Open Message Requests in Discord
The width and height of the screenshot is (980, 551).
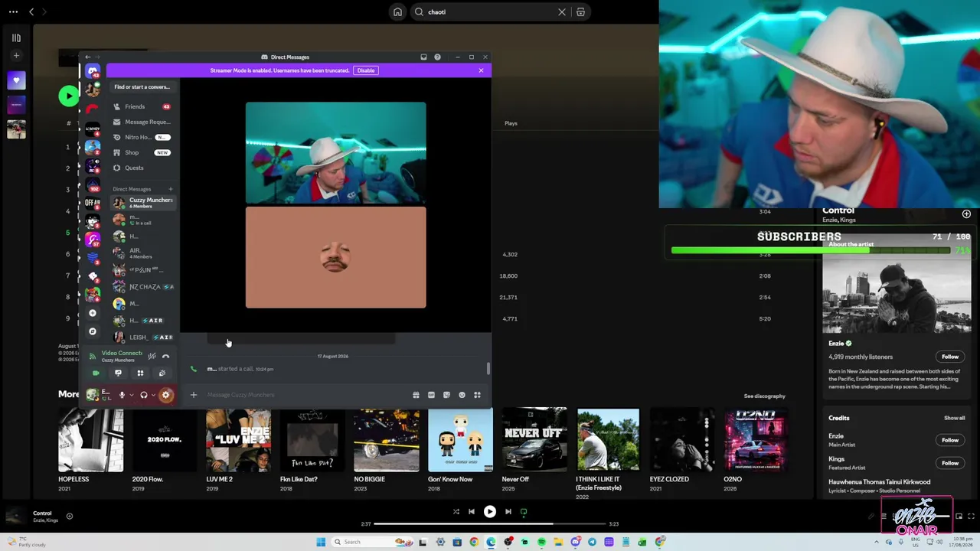click(142, 122)
